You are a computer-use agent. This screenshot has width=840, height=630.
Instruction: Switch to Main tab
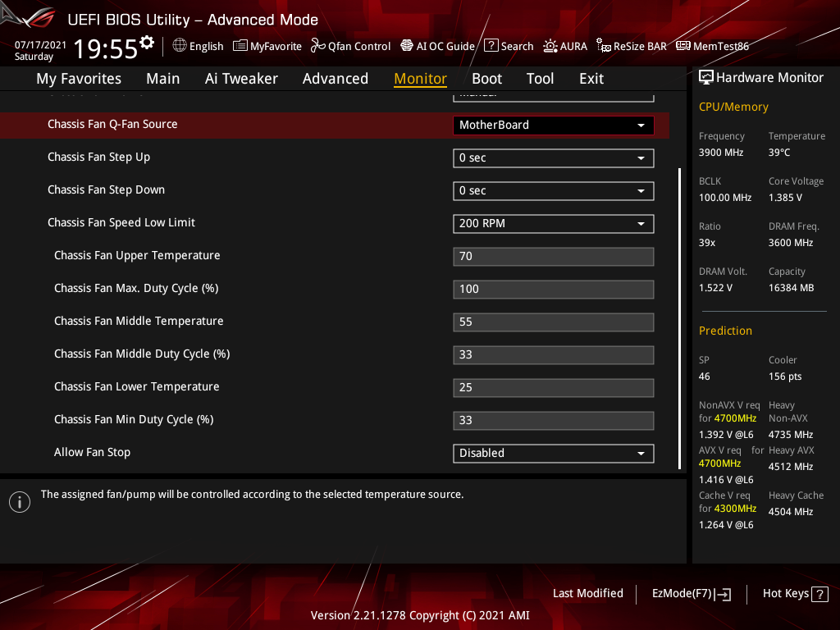coord(163,79)
